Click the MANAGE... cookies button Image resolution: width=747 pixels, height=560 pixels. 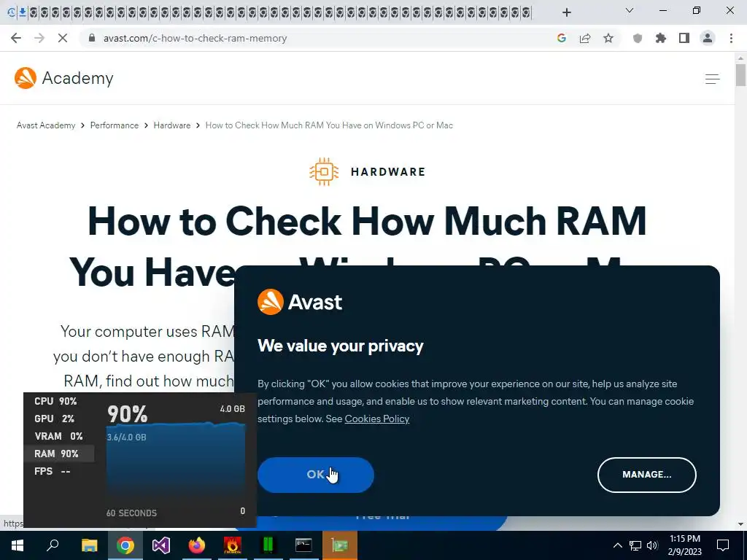point(646,475)
